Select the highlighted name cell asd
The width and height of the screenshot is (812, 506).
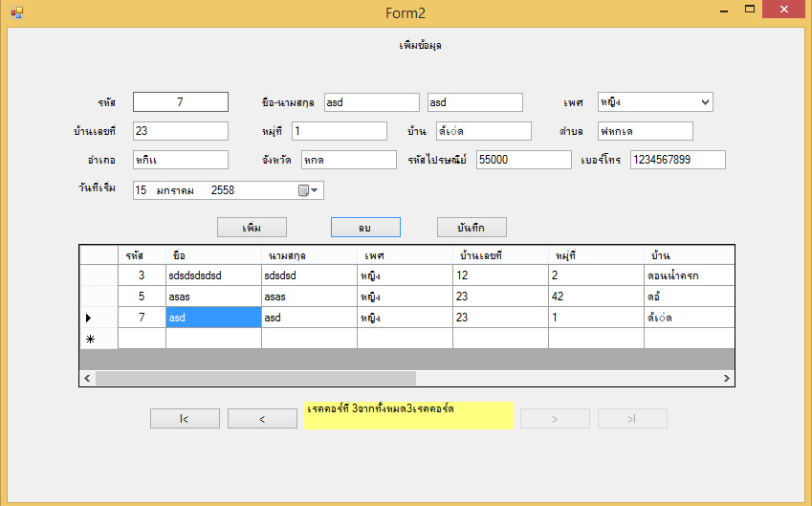[x=213, y=318]
